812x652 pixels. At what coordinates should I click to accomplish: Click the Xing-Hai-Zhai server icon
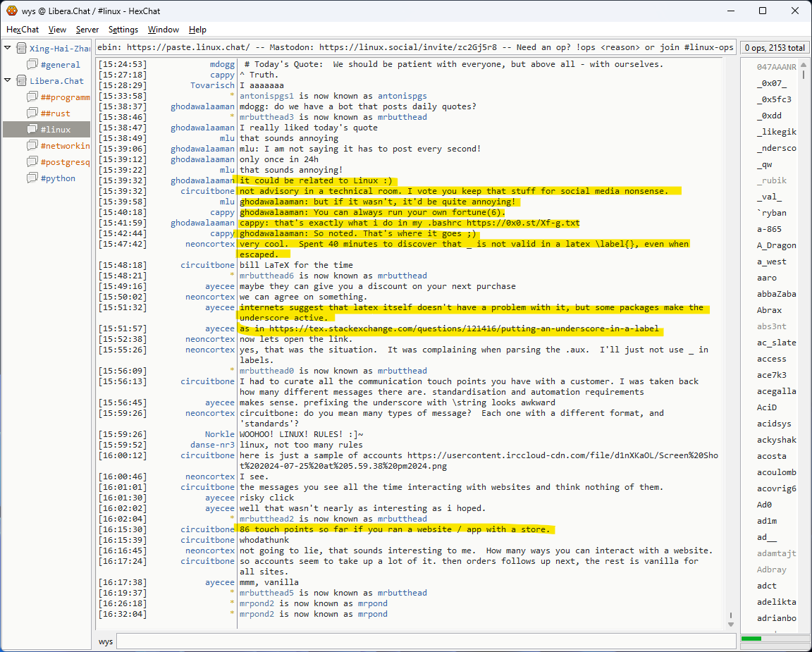(x=21, y=49)
